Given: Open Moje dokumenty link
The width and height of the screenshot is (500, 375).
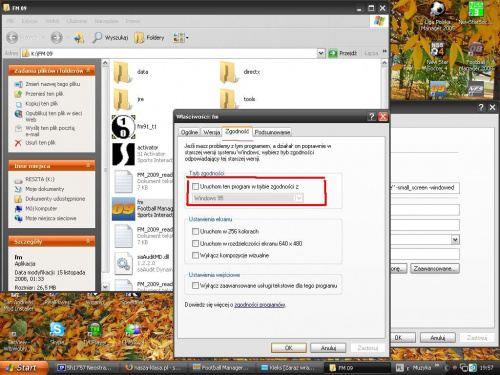Looking at the screenshot, I should pos(45,189).
